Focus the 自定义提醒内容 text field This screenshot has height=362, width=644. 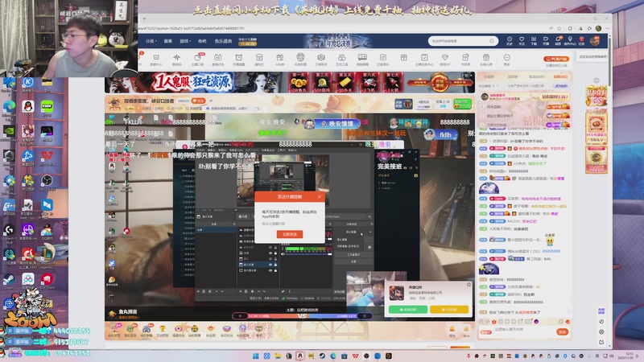(290, 224)
